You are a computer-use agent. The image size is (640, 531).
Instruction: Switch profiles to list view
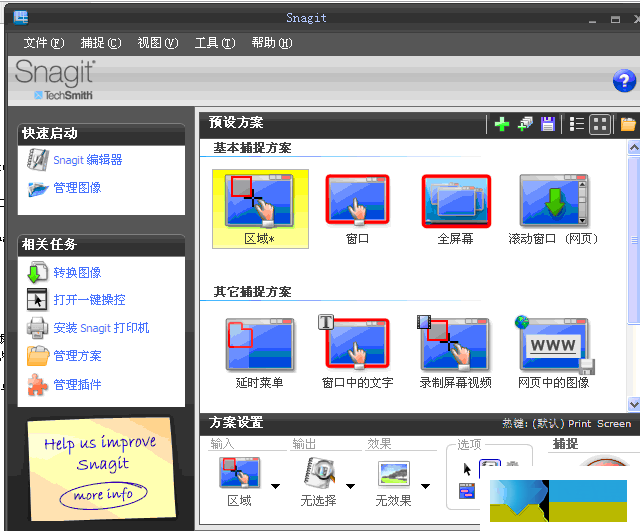click(577, 124)
